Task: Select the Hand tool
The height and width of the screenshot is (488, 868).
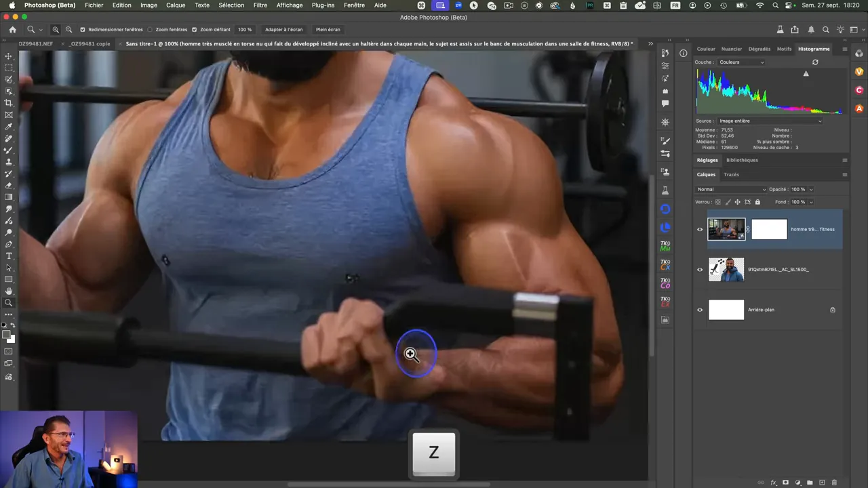Action: coord(9,291)
